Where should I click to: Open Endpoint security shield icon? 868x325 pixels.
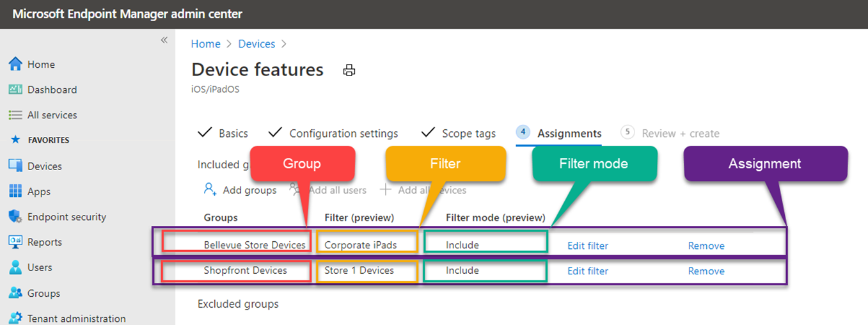click(x=15, y=216)
